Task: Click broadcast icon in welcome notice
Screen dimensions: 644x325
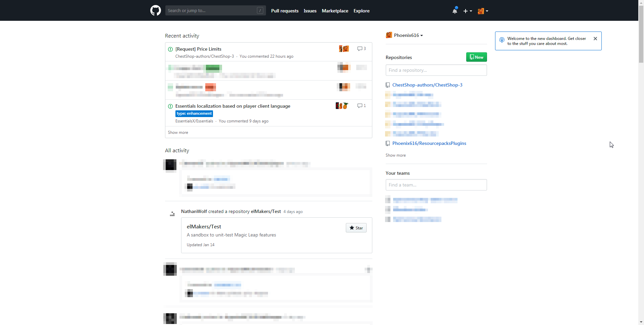Action: [x=502, y=40]
